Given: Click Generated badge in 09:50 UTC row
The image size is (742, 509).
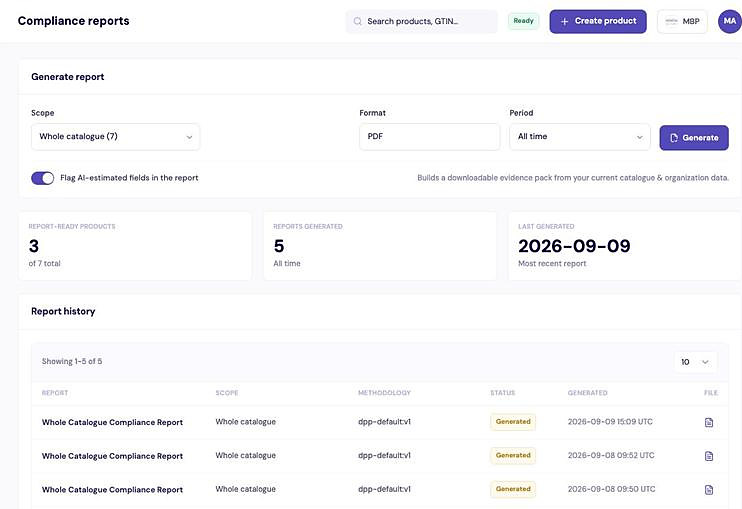Looking at the screenshot, I should click(513, 489).
